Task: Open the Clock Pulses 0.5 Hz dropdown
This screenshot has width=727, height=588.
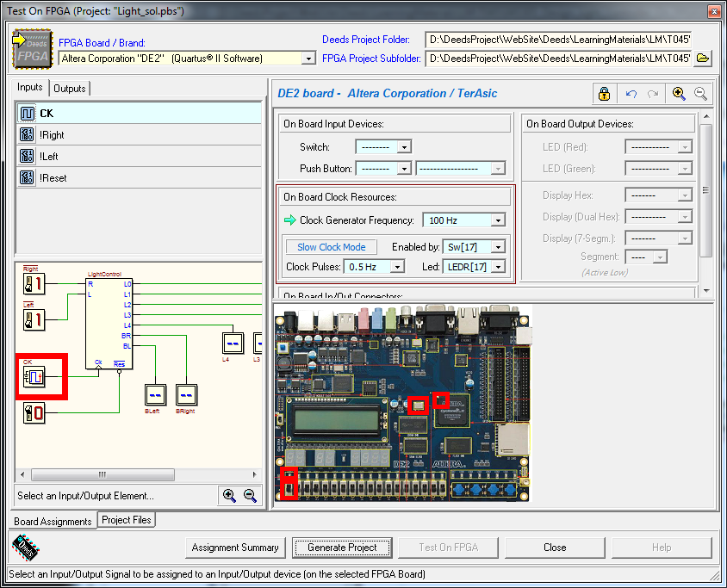Action: pos(397,267)
